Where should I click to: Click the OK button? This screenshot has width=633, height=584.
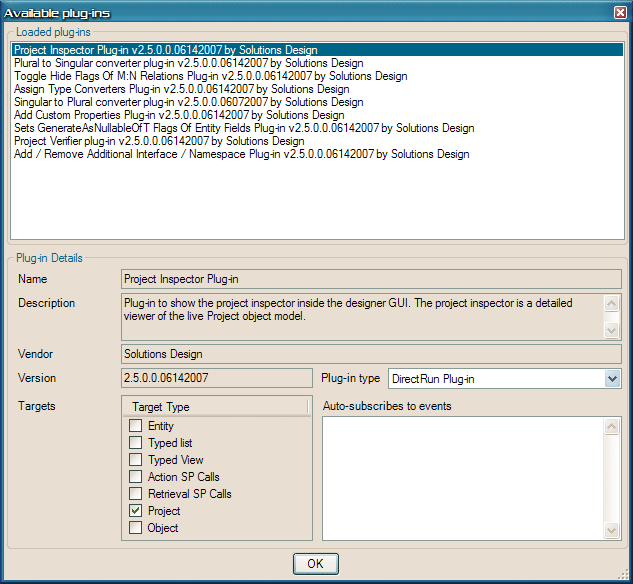[x=315, y=563]
